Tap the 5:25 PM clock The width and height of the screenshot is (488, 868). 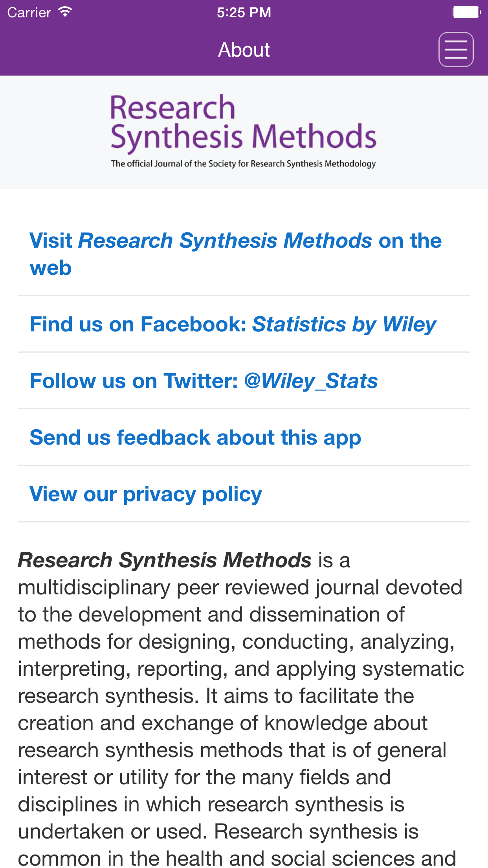tap(244, 13)
